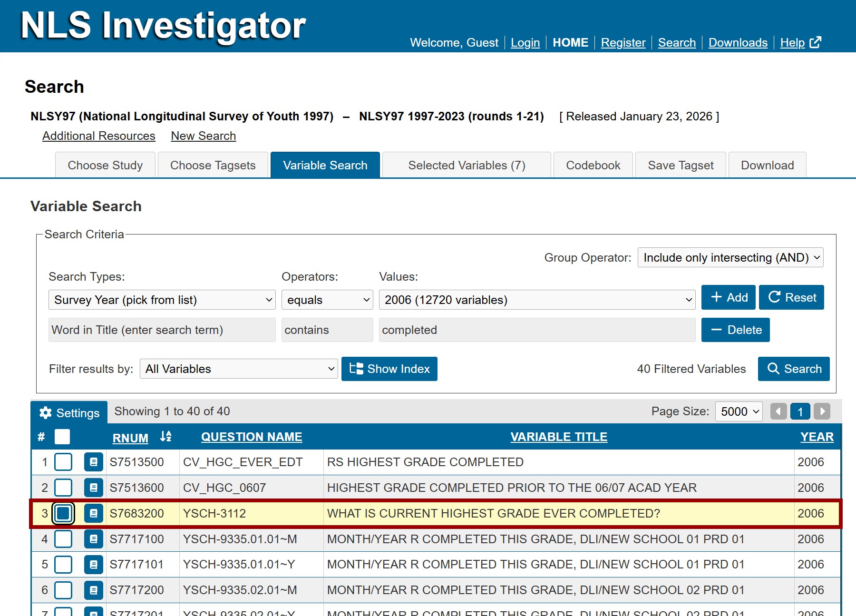The image size is (856, 616).
Task: Click 'RS HIGHEST GRADE COMPLETED' title
Action: point(425,462)
